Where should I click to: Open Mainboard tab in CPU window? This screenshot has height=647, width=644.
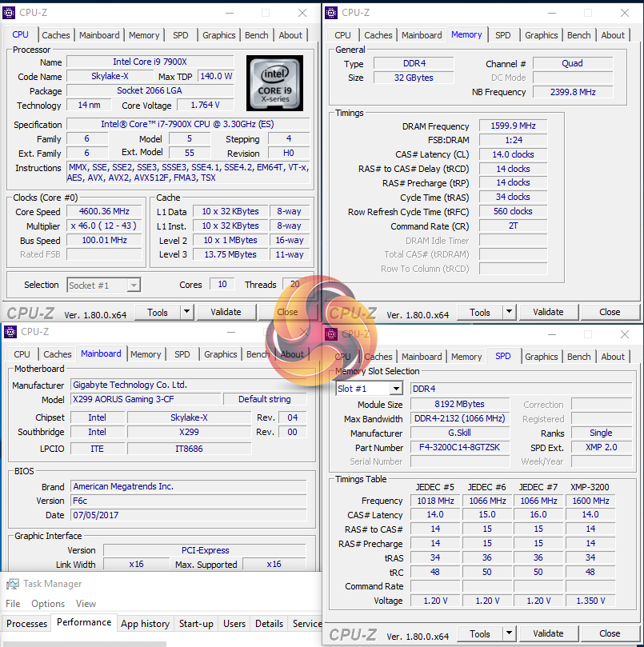99,35
